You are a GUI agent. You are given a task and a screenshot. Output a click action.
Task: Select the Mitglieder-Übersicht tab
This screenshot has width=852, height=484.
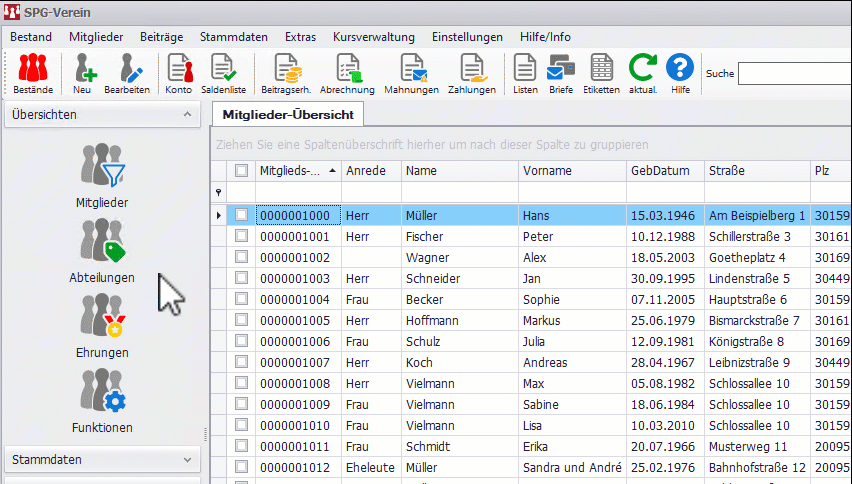(287, 115)
